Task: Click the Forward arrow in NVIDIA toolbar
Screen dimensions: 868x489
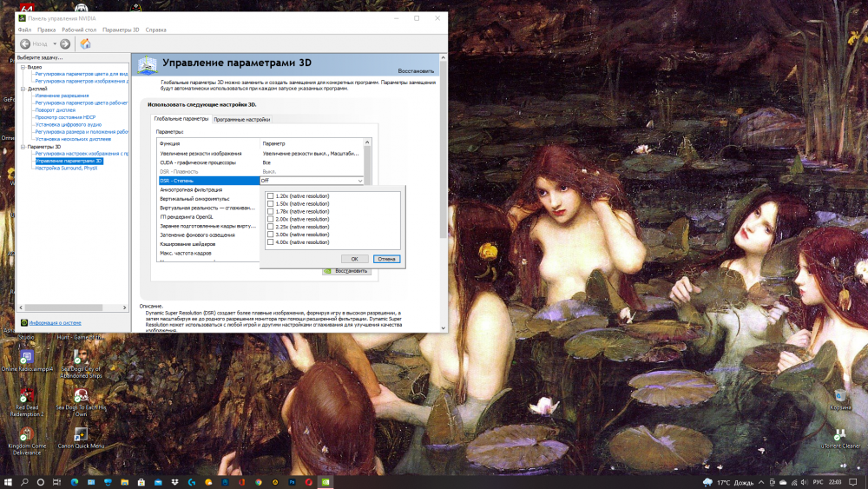Action: tap(65, 43)
